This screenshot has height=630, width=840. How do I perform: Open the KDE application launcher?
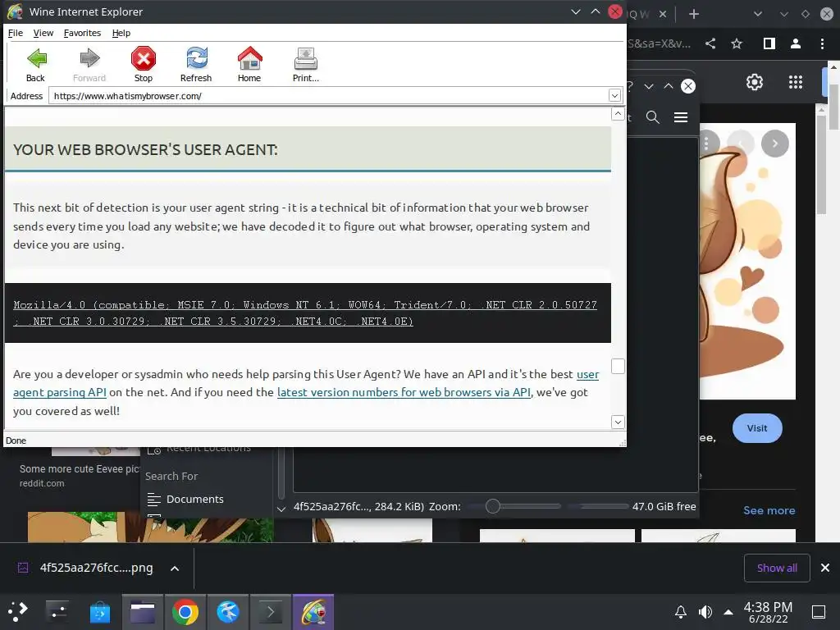point(18,611)
